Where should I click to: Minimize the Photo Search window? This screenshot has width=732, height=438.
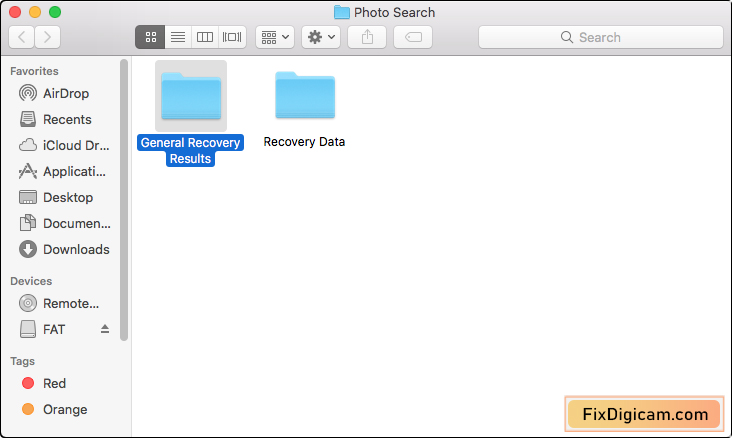tap(35, 12)
